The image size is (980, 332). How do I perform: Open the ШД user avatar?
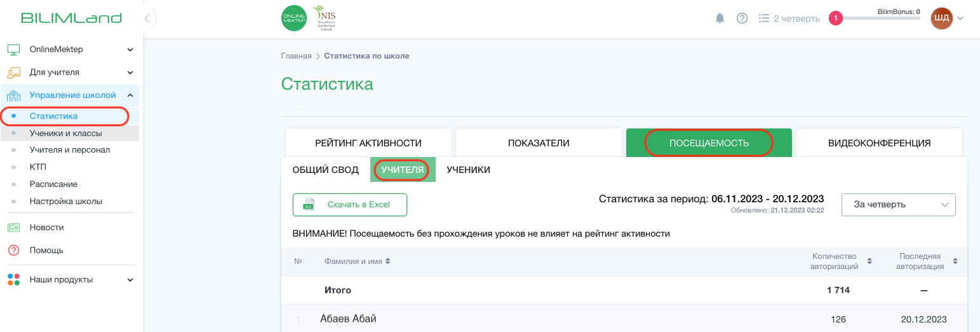pos(942,18)
